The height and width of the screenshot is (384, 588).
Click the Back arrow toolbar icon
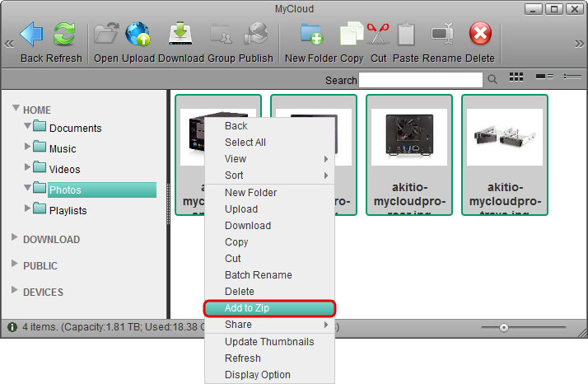pos(32,35)
